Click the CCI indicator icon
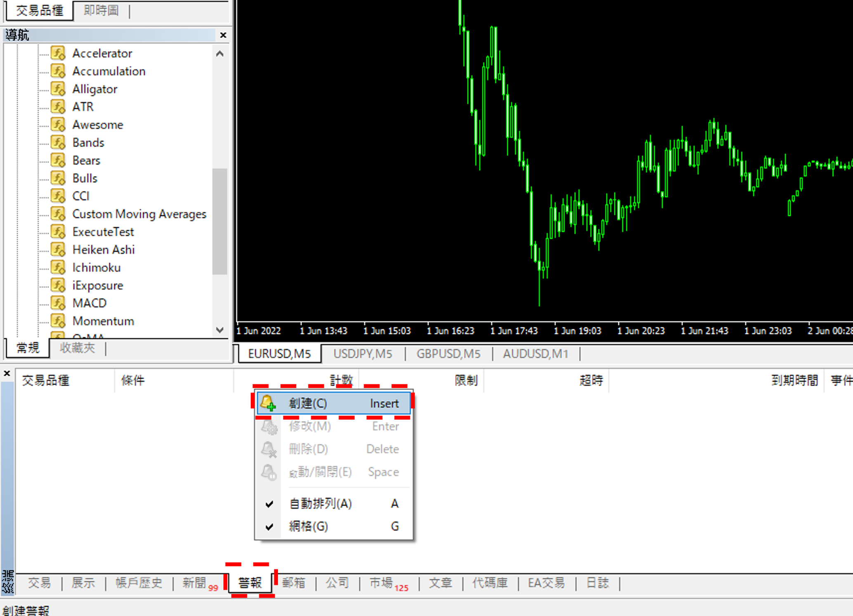The width and height of the screenshot is (853, 616). (58, 196)
